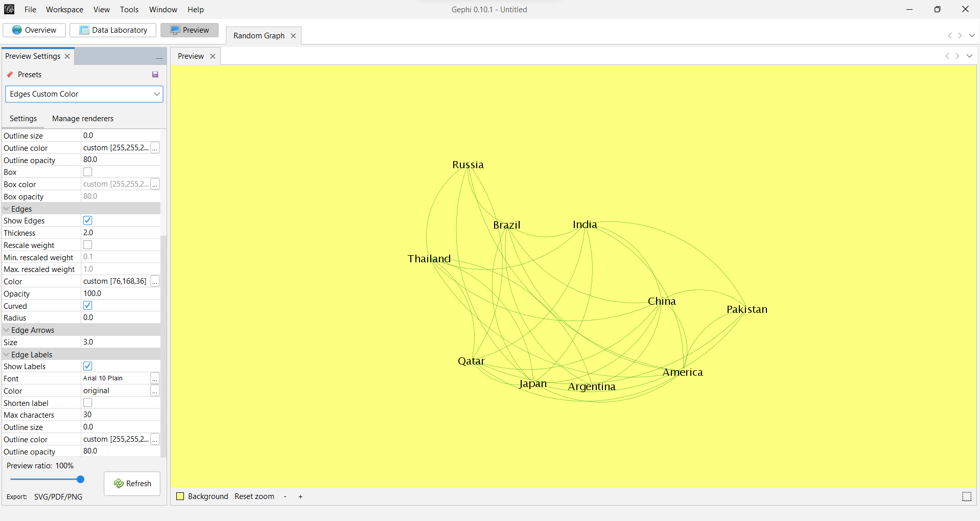Zoom out using the minus control
The height and width of the screenshot is (521, 980).
pyautogui.click(x=285, y=496)
